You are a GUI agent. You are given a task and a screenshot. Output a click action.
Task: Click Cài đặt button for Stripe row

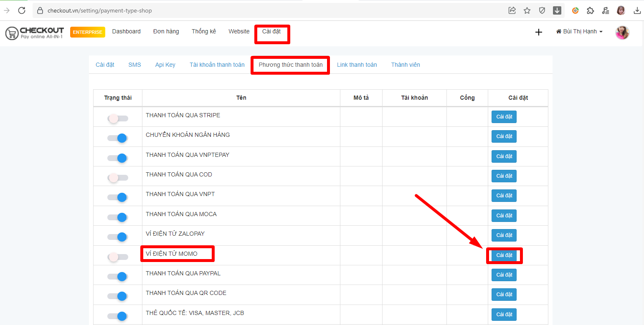(x=504, y=117)
